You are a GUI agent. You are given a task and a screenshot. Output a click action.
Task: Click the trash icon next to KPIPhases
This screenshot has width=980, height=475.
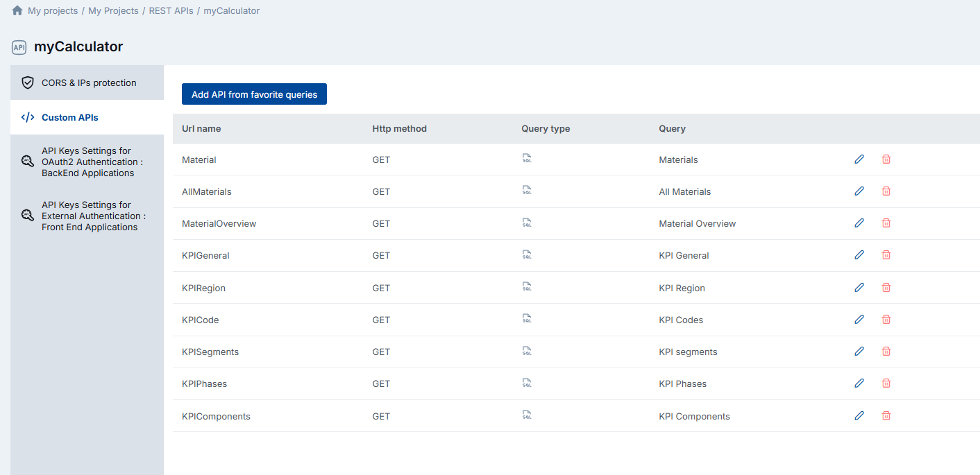886,383
